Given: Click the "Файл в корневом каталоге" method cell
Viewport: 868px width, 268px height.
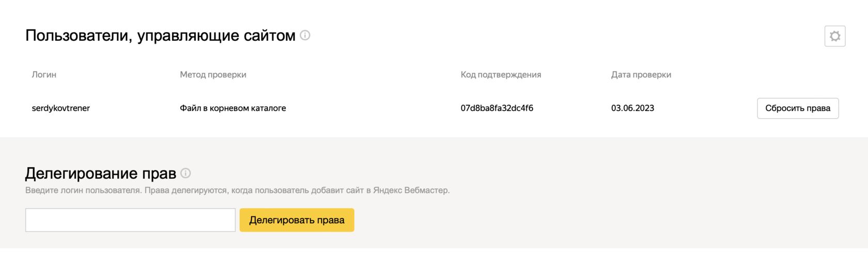Looking at the screenshot, I should 233,108.
